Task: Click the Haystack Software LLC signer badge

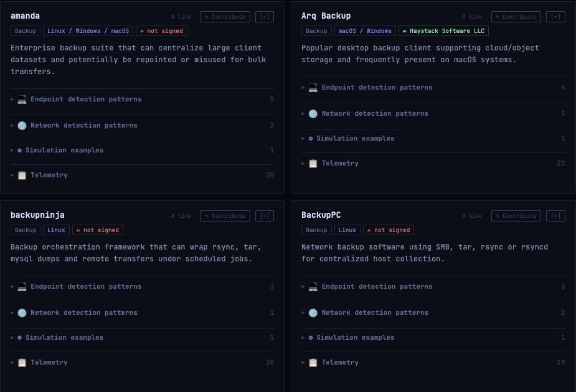Action: click(444, 31)
